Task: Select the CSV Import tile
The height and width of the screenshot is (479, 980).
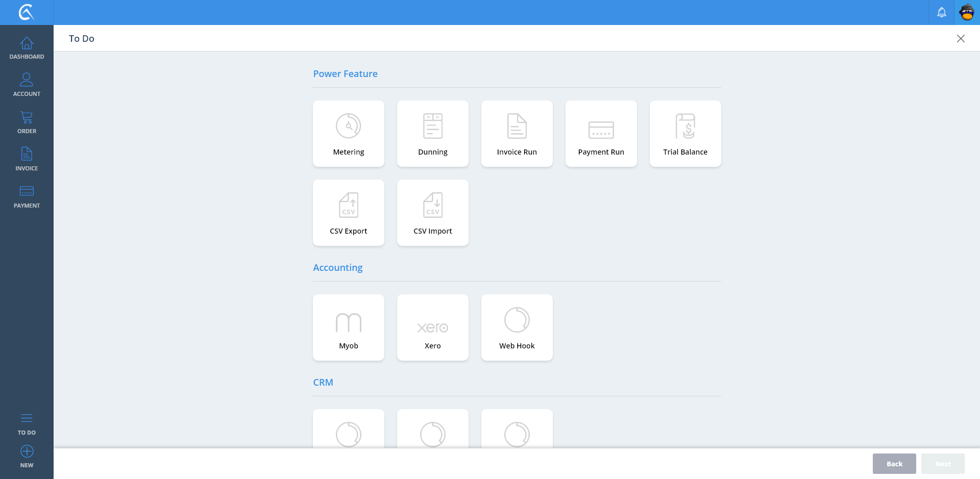Action: coord(433,213)
